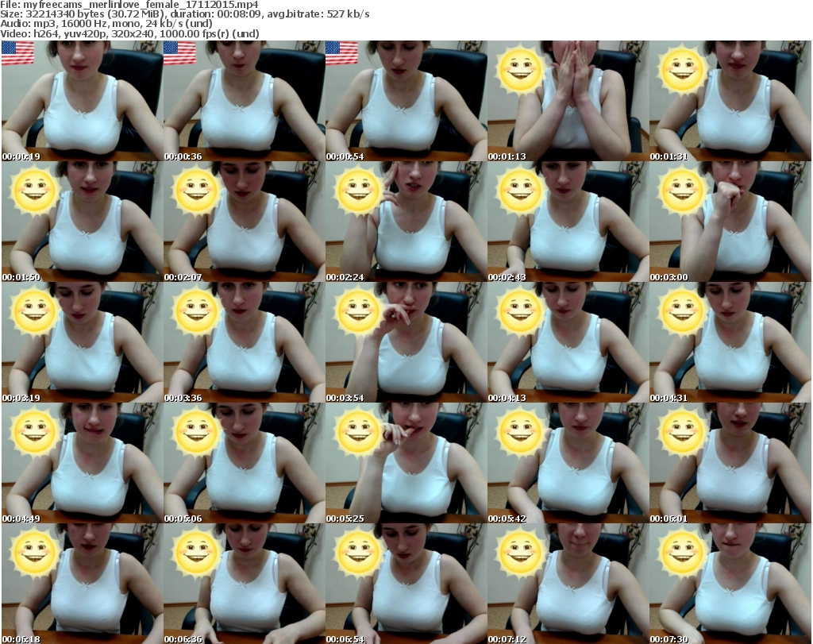Click the frame stamped 00:03:00
Viewport: 813px width, 644px height.
pos(730,222)
